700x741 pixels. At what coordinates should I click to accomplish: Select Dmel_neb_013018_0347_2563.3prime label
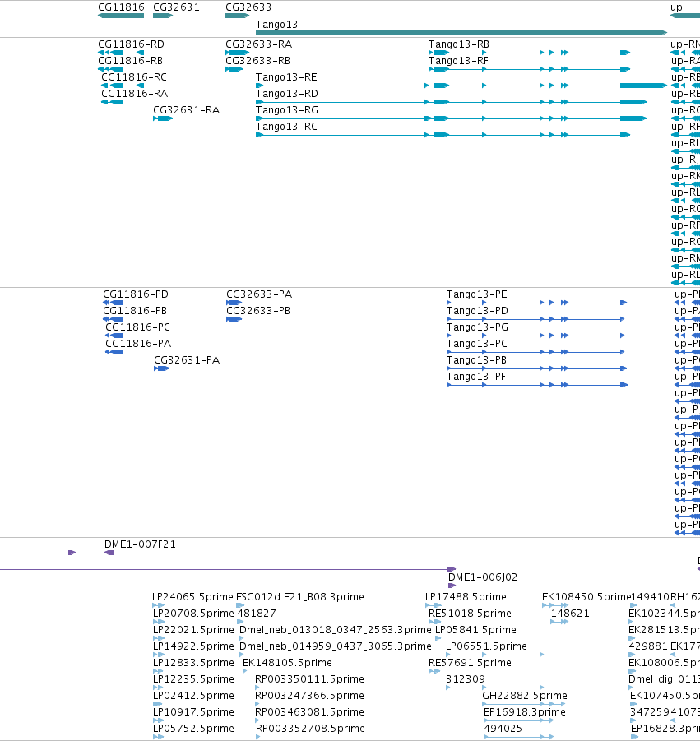coord(335,630)
